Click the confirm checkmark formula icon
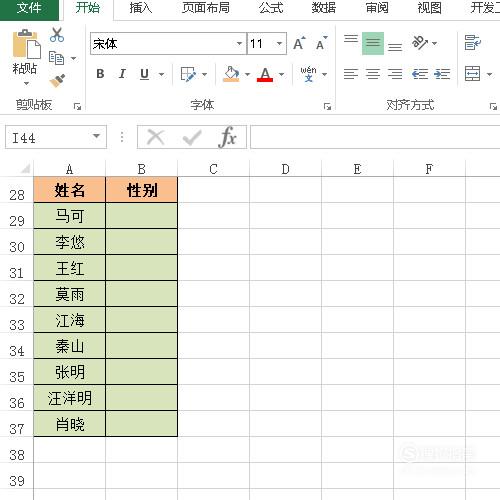This screenshot has width=500, height=500. tap(192, 137)
